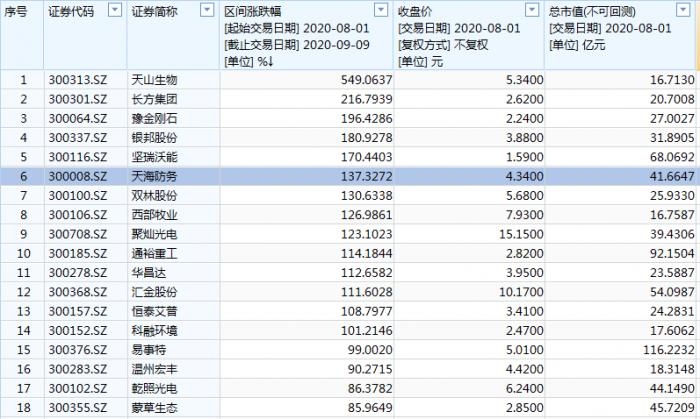
Task: Click the 总市值(不可回测) header text
Action: (592, 12)
